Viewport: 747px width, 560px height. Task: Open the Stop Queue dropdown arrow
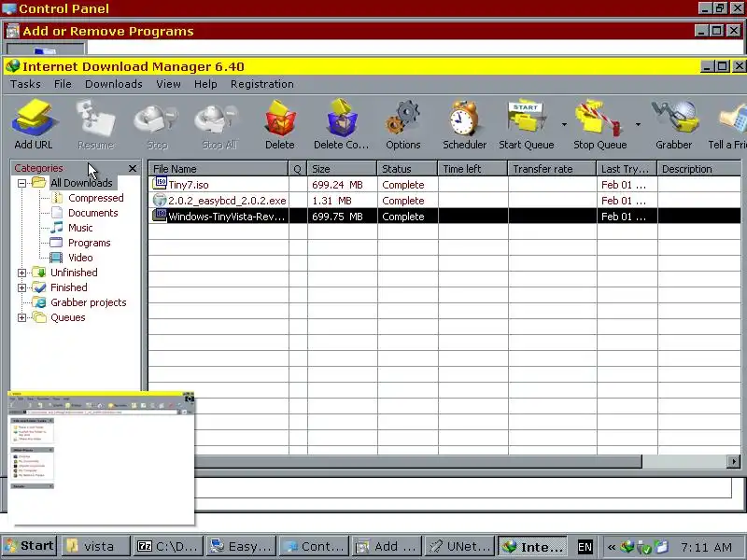click(638, 125)
